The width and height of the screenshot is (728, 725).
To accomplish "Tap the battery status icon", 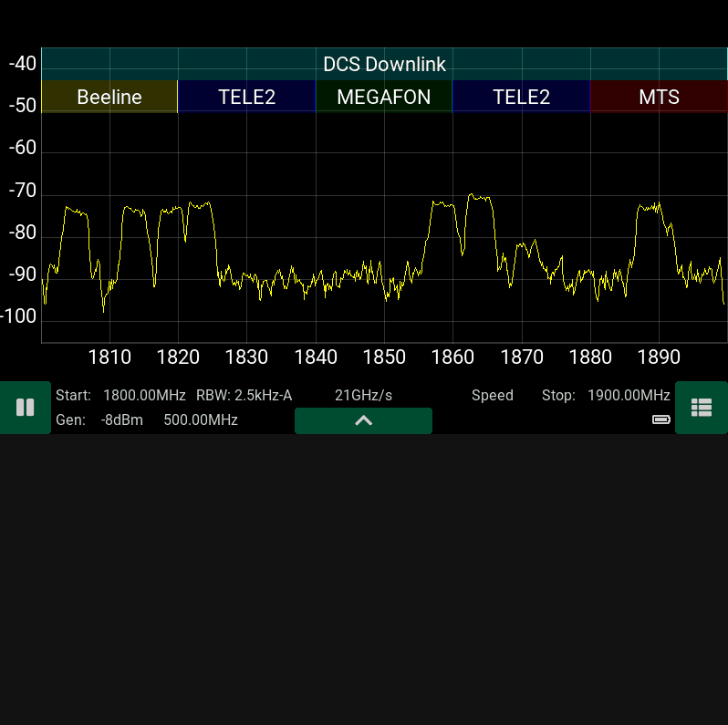I will point(660,419).
